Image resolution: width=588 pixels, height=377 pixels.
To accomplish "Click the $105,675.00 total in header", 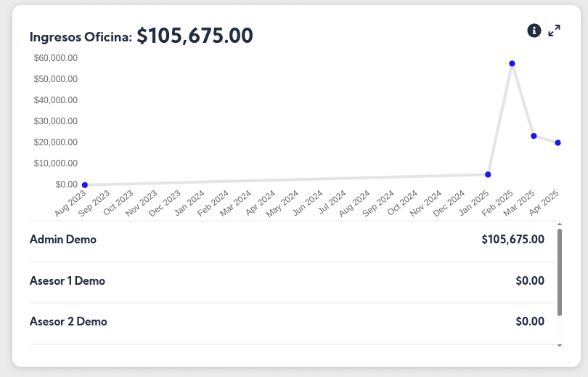I will pyautogui.click(x=195, y=36).
